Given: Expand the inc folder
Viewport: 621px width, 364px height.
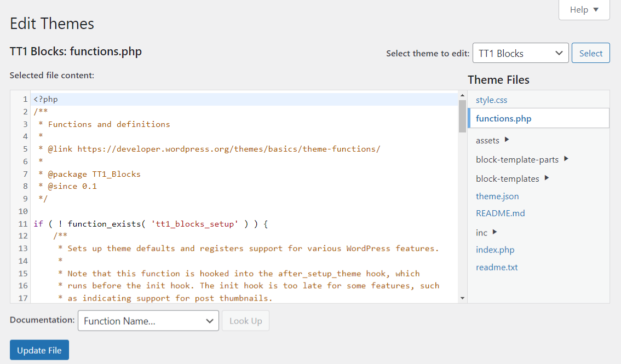Looking at the screenshot, I should tap(480, 232).
